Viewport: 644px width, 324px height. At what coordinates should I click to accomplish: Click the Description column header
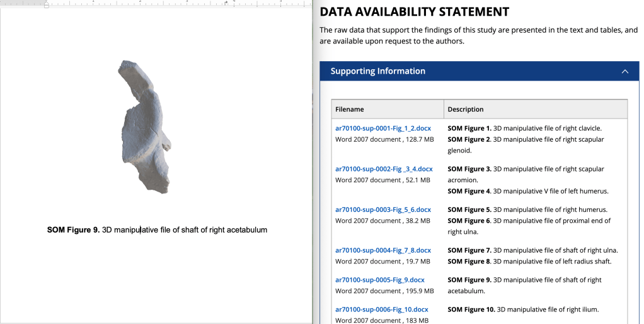(466, 109)
